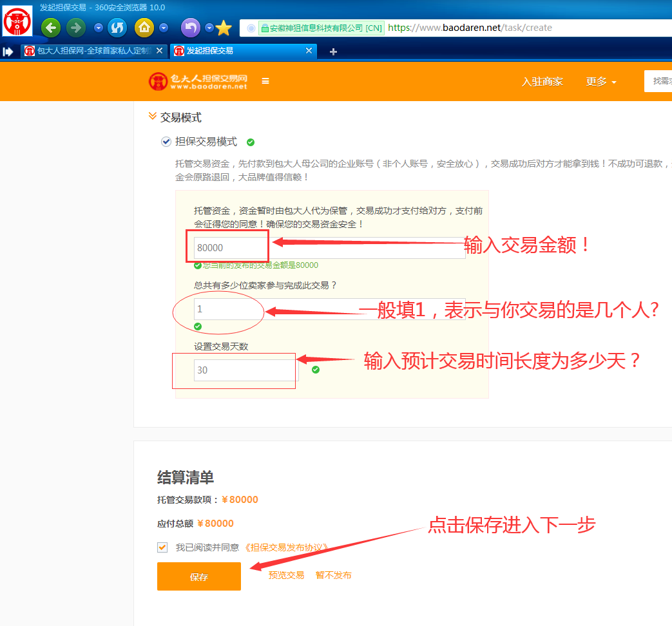Select the 担保交易模式 option
672x626 pixels.
(x=166, y=142)
